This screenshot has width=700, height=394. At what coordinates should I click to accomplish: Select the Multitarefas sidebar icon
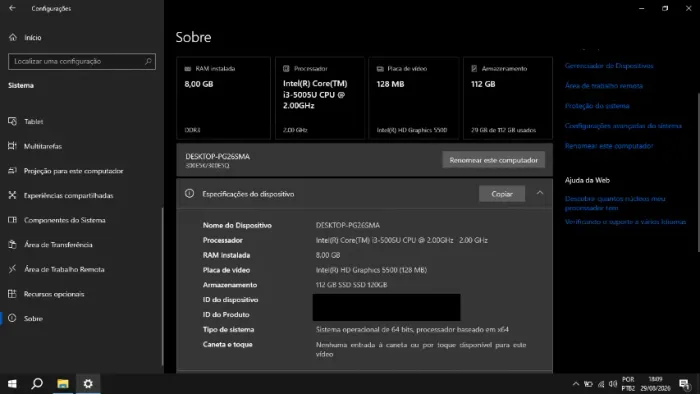click(12, 146)
